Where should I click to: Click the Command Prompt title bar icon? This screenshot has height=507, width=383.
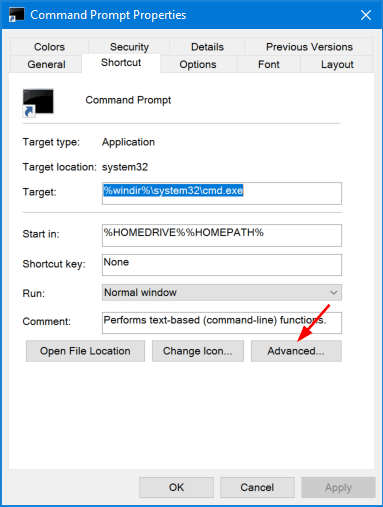[x=16, y=15]
